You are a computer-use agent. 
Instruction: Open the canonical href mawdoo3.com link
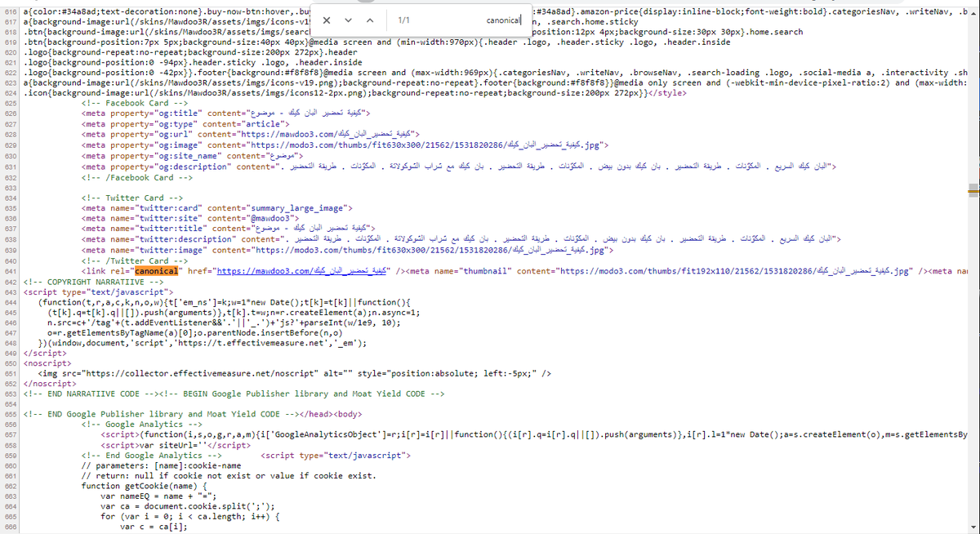(x=302, y=269)
